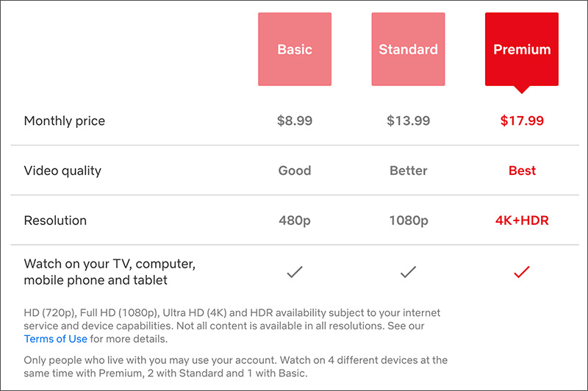This screenshot has height=391, width=588.
Task: Click the red Best quality value
Action: pos(522,171)
